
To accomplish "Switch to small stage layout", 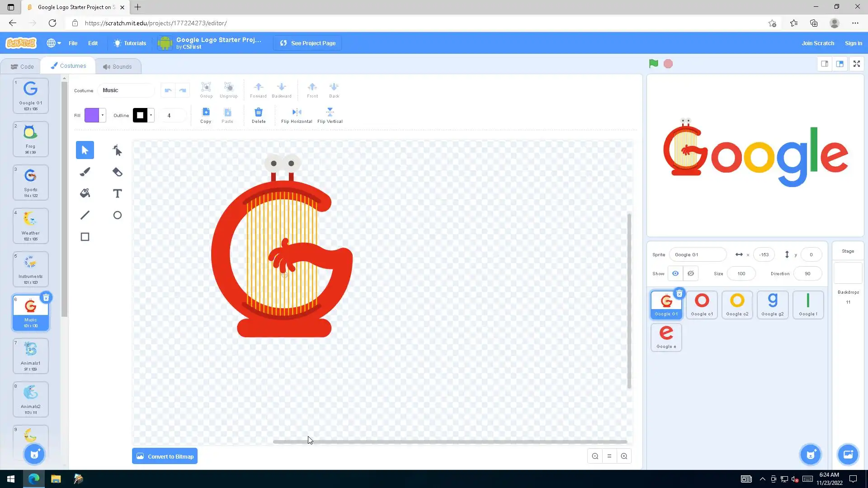I will [825, 64].
